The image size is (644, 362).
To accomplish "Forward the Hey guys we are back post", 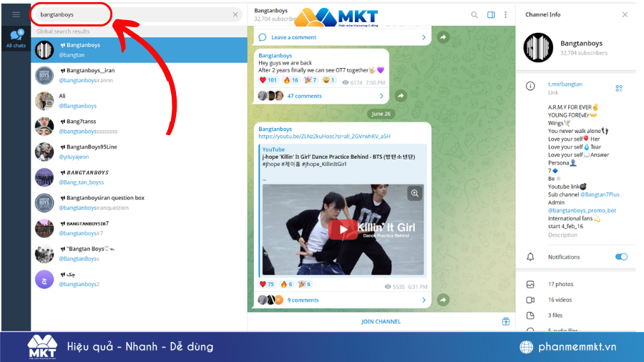I will pos(401,96).
